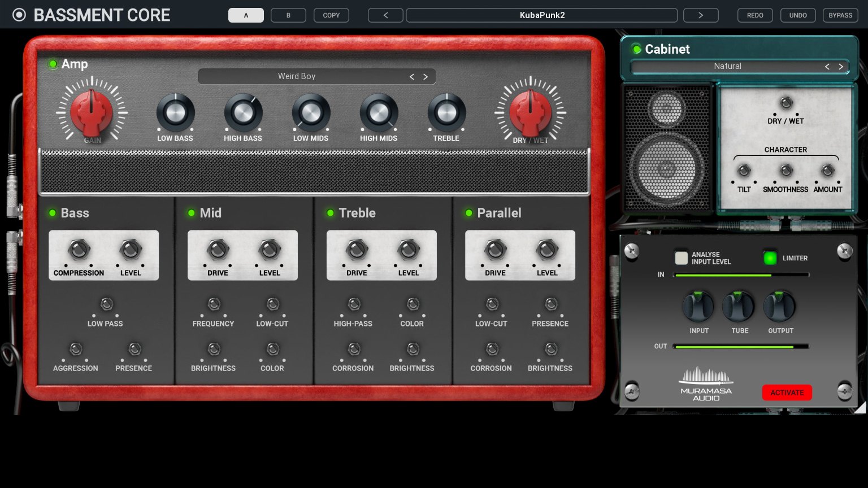Switch to preset slot B

(288, 15)
